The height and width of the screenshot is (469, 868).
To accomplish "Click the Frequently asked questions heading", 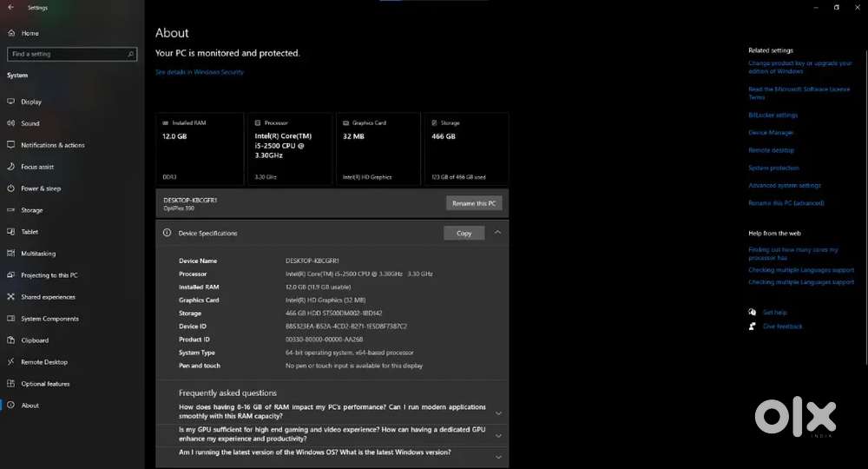I will [x=227, y=393].
